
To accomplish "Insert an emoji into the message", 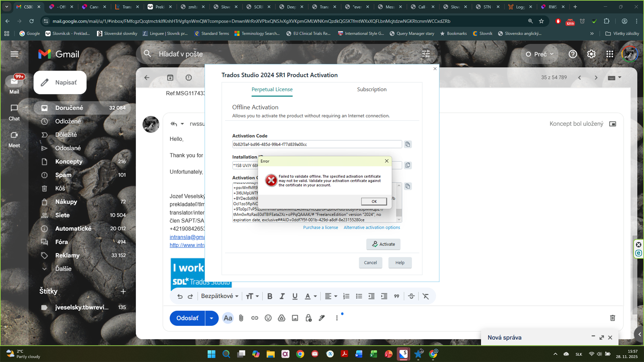I will coord(268,318).
